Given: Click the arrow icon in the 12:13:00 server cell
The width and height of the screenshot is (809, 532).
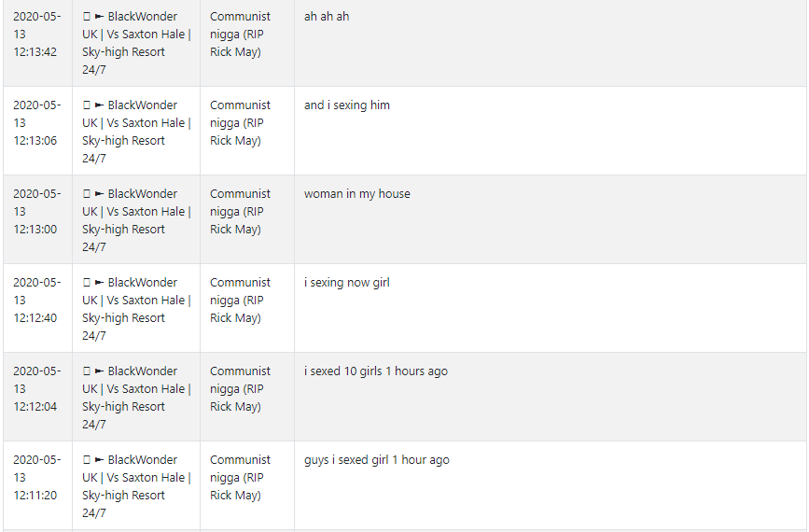Looking at the screenshot, I should pyautogui.click(x=100, y=194).
